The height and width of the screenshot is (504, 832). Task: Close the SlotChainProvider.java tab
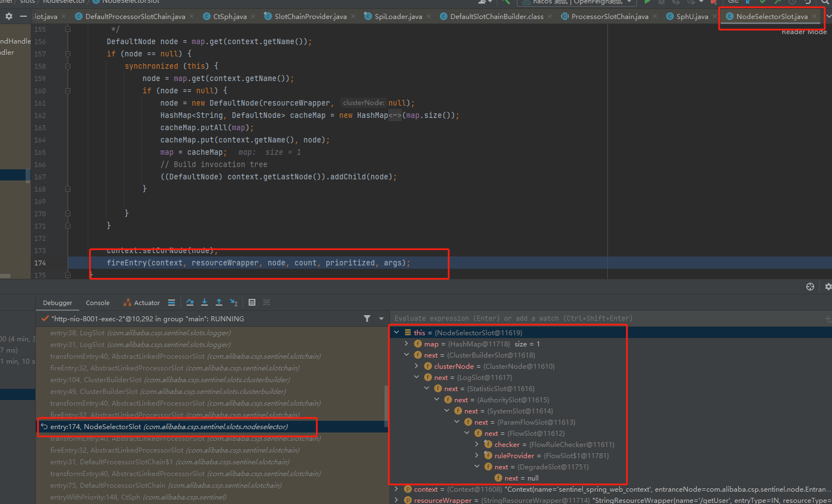click(353, 17)
